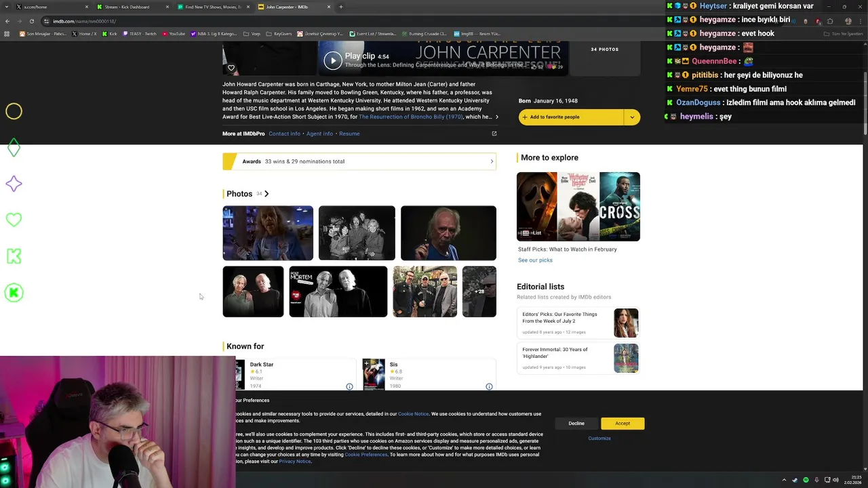The height and width of the screenshot is (488, 868).
Task: Click the 'See our picks' link
Action: (535, 260)
